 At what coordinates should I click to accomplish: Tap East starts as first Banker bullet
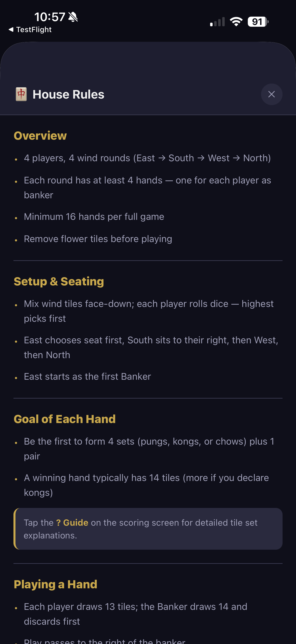tap(87, 377)
